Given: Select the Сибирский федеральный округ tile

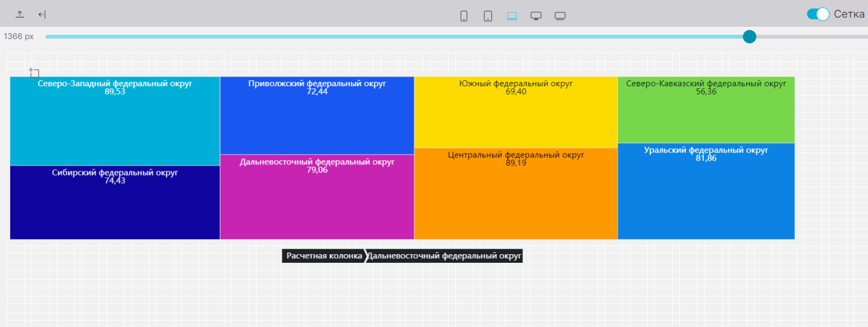Looking at the screenshot, I should coord(115,209).
